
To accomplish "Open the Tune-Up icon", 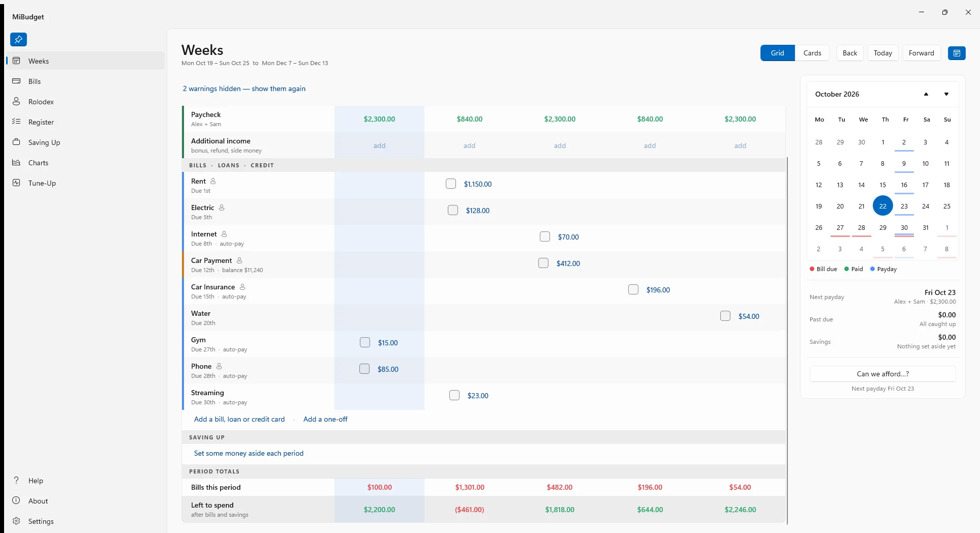I will 16,183.
